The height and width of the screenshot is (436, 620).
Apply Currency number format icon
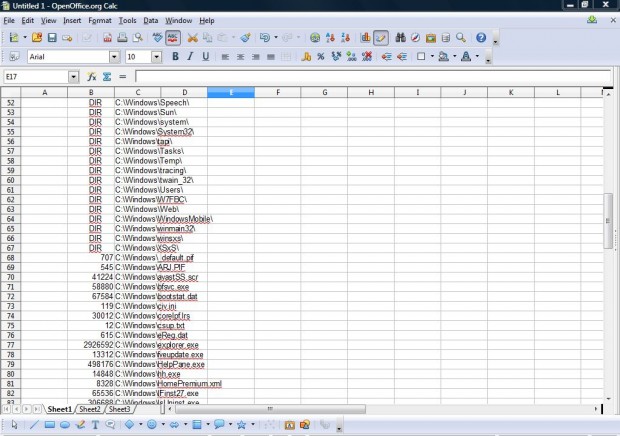coord(306,57)
